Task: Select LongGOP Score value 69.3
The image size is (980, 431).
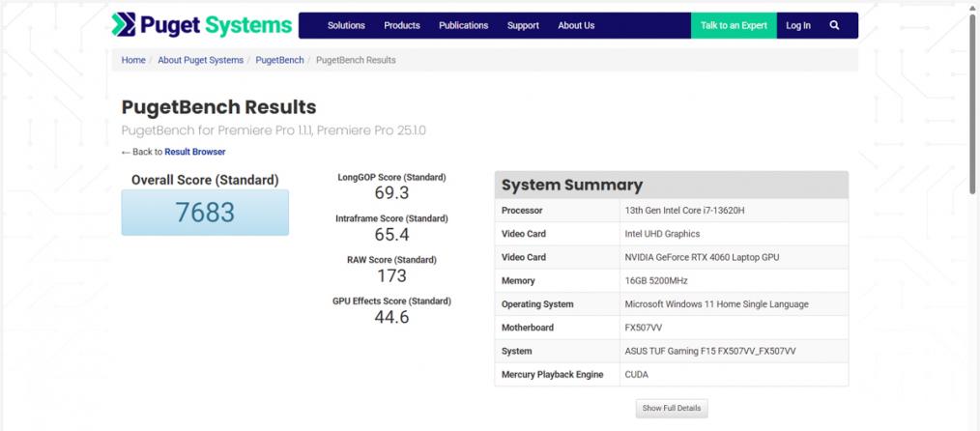Action: click(x=391, y=193)
